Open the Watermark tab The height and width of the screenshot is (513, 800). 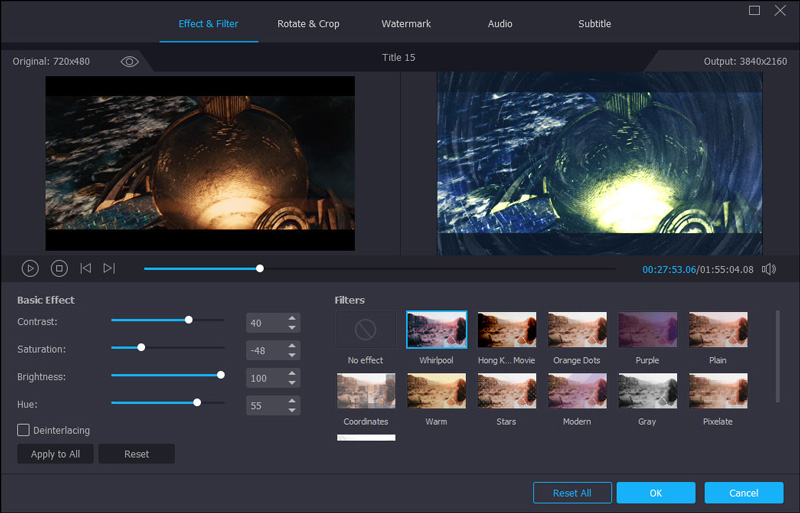pyautogui.click(x=406, y=24)
